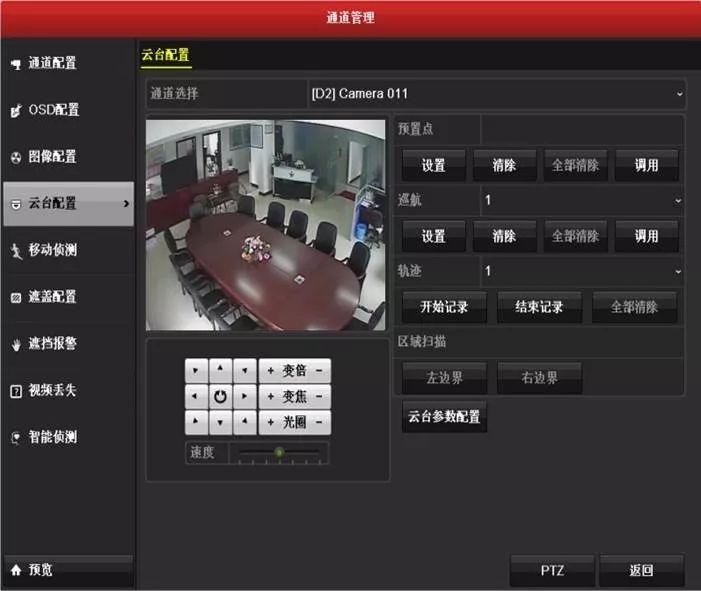Click the minus sign for 光圈 iris
Image resolution: width=701 pixels, height=591 pixels.
pos(319,422)
